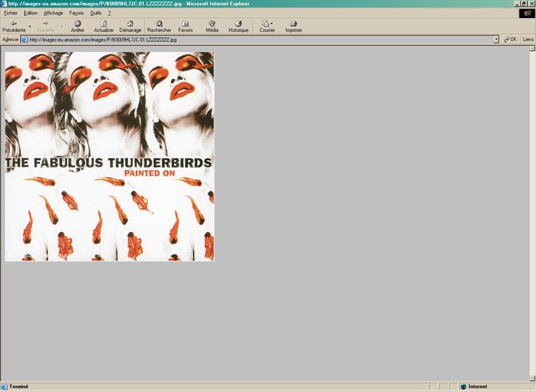Click the Fabulous Thunderbirds album cover image
This screenshot has width=536, height=392.
click(x=109, y=157)
